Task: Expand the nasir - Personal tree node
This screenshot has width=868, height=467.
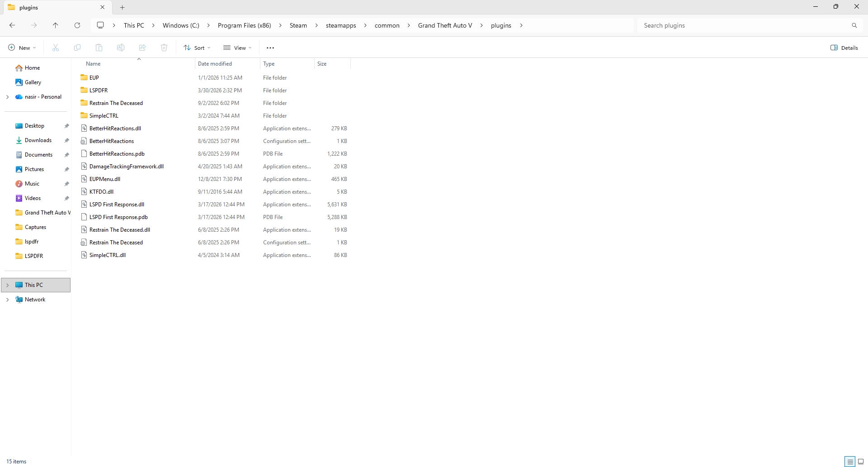Action: pyautogui.click(x=8, y=97)
